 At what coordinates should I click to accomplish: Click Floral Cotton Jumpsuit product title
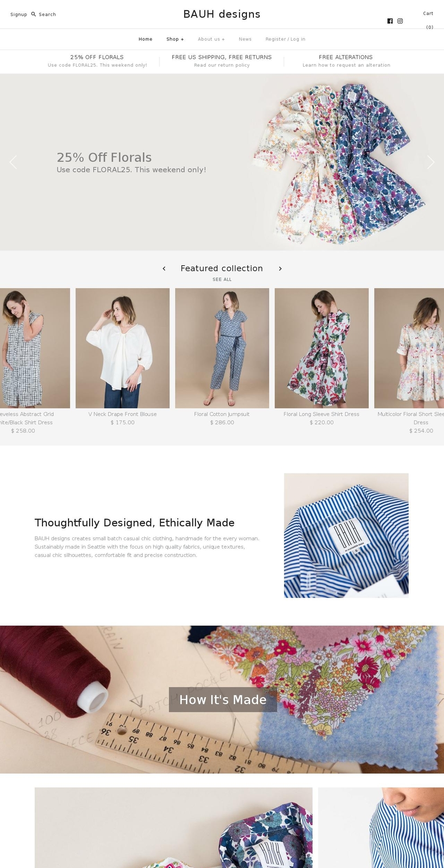(x=222, y=414)
